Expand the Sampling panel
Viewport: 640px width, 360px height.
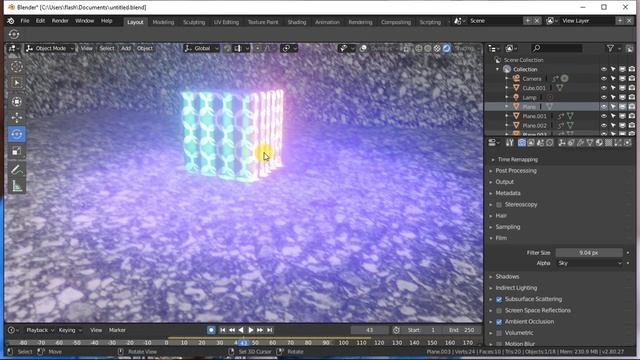(x=508, y=227)
